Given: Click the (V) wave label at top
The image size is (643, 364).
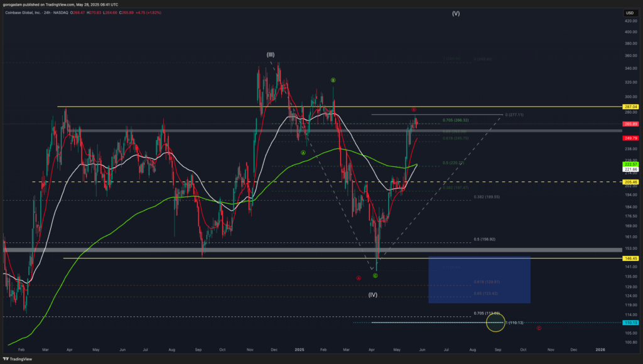Looking at the screenshot, I should [455, 13].
